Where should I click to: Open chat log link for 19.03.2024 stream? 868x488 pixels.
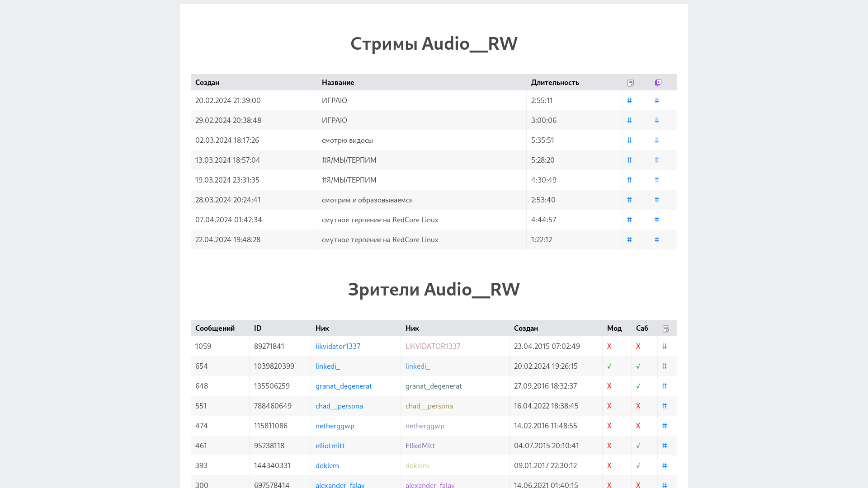629,180
